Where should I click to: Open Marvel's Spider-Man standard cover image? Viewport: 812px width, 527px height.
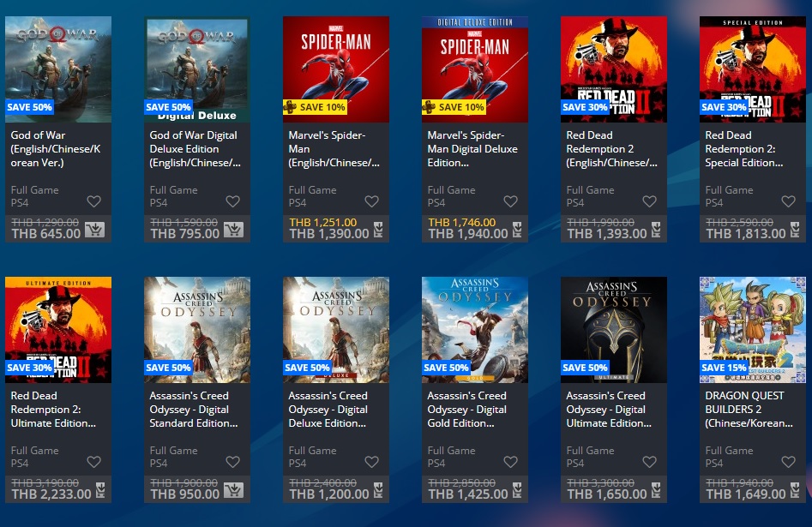[x=335, y=69]
